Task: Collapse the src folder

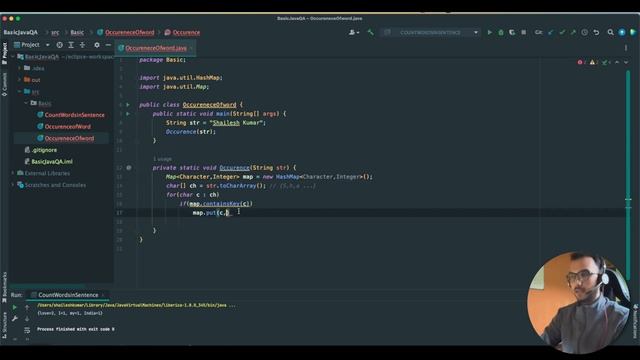Action: [x=20, y=91]
